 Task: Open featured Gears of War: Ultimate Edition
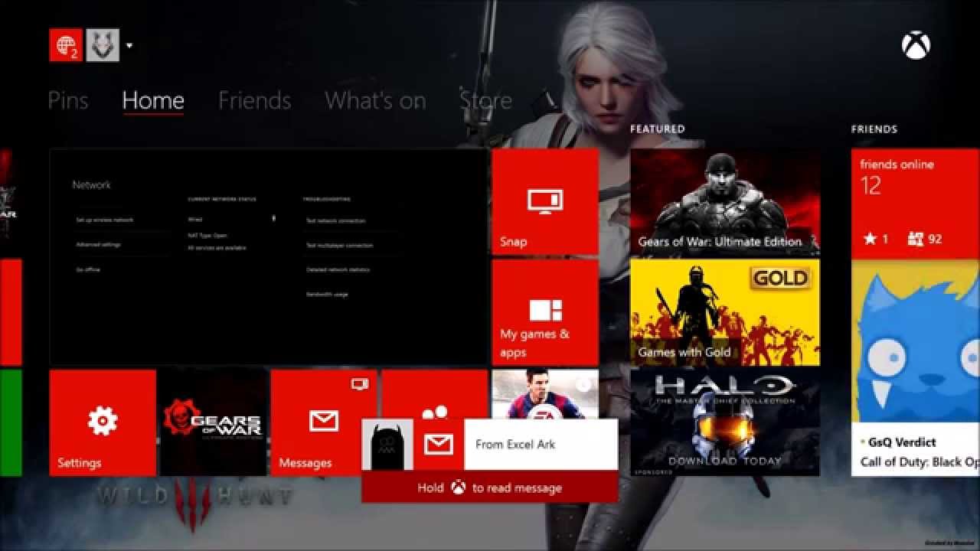pos(725,202)
